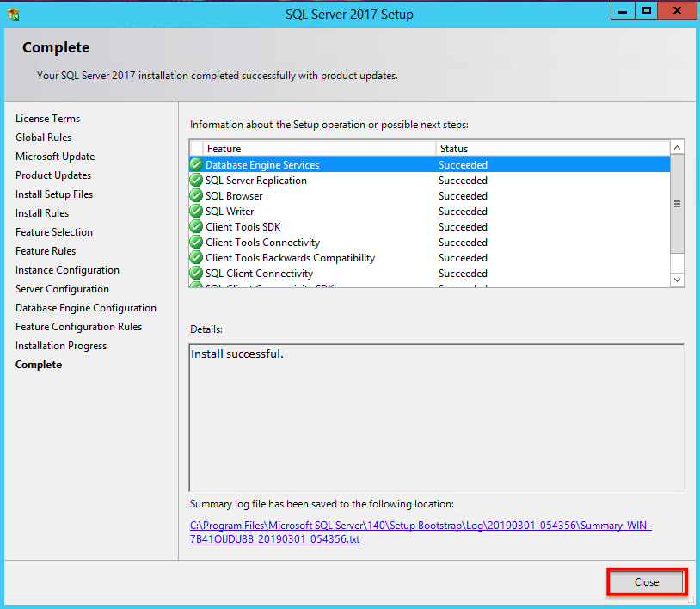Screen dimensions: 700x609
Task: Open the summary log file link
Action: (x=421, y=532)
